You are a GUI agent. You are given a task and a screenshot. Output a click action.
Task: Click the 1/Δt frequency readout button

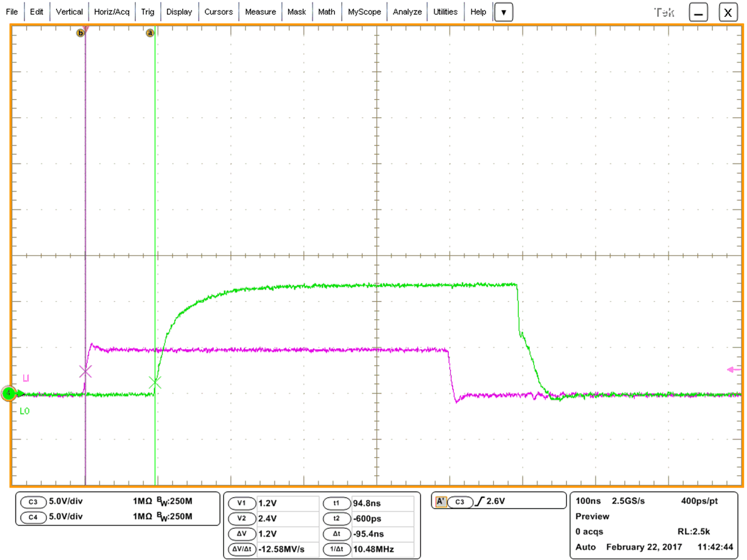pos(337,548)
